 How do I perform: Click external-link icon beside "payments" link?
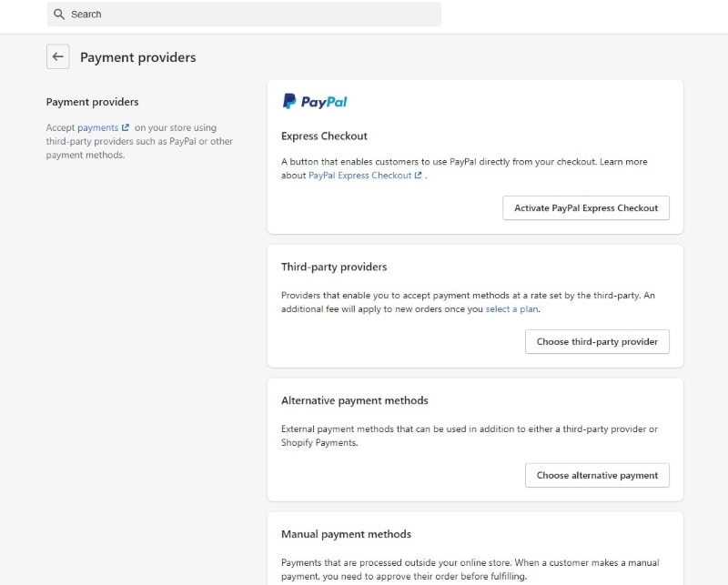pyautogui.click(x=126, y=128)
